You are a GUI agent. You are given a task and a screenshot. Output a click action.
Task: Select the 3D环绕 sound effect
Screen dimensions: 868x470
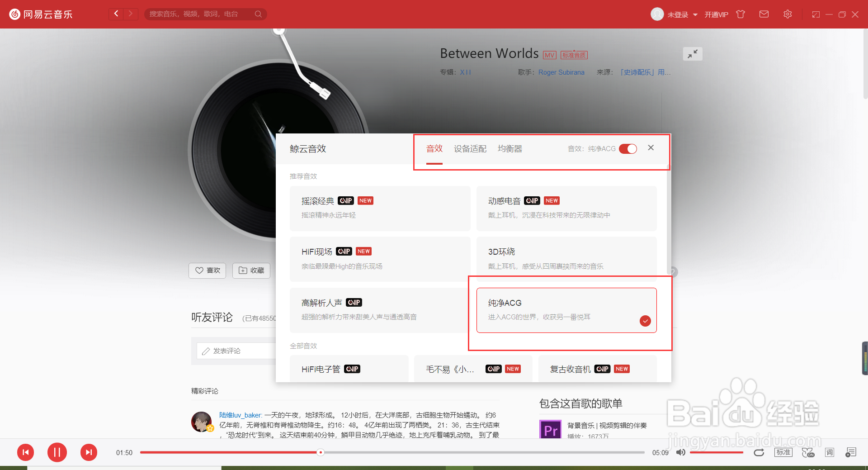point(566,259)
